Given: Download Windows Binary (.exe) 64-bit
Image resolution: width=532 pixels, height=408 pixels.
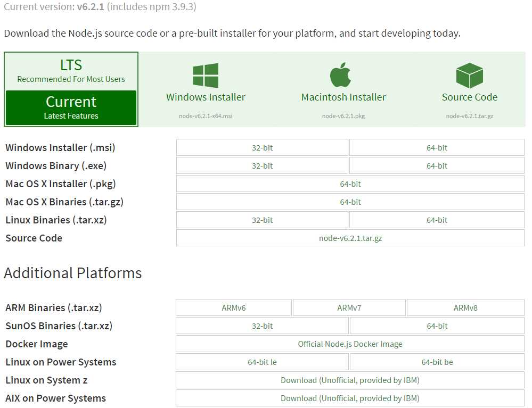Looking at the screenshot, I should (437, 166).
